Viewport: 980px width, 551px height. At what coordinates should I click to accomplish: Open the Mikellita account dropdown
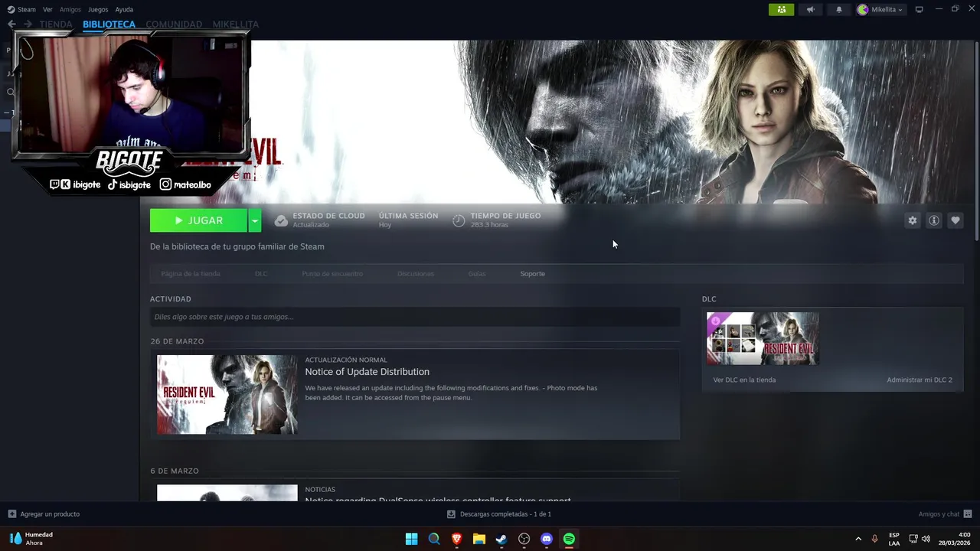(x=880, y=9)
